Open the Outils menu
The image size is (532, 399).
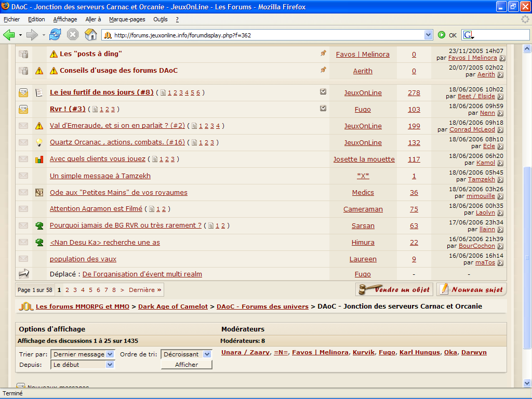(161, 19)
